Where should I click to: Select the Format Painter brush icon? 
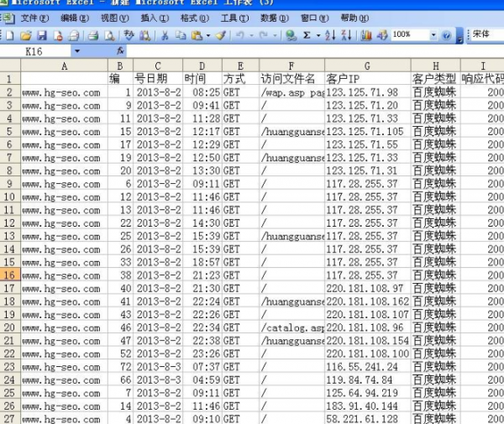pos(221,35)
